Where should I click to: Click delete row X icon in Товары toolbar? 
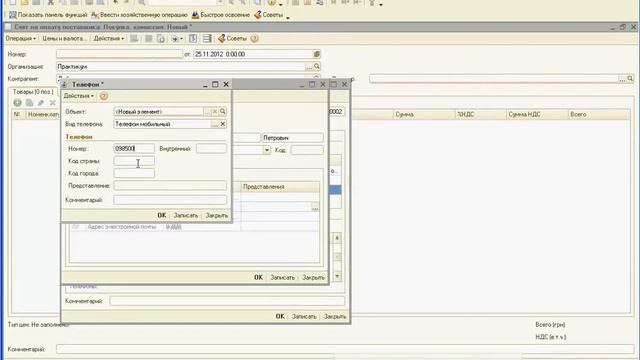tap(52, 103)
